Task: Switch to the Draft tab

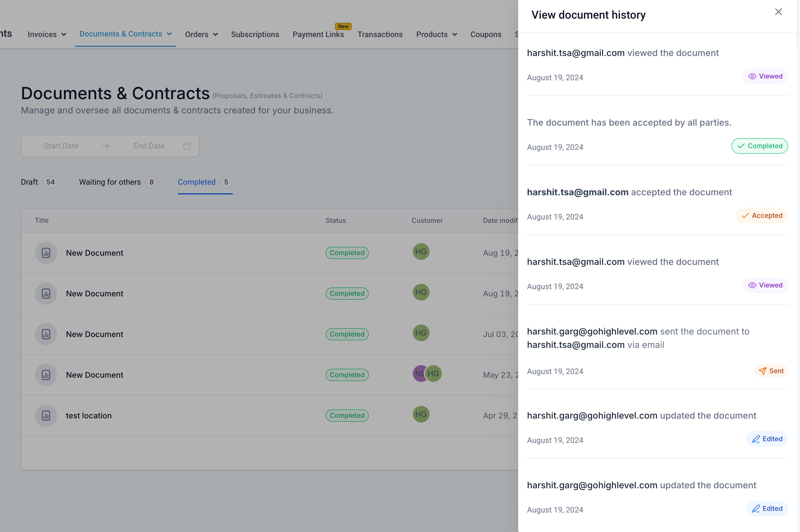Action: (40, 182)
